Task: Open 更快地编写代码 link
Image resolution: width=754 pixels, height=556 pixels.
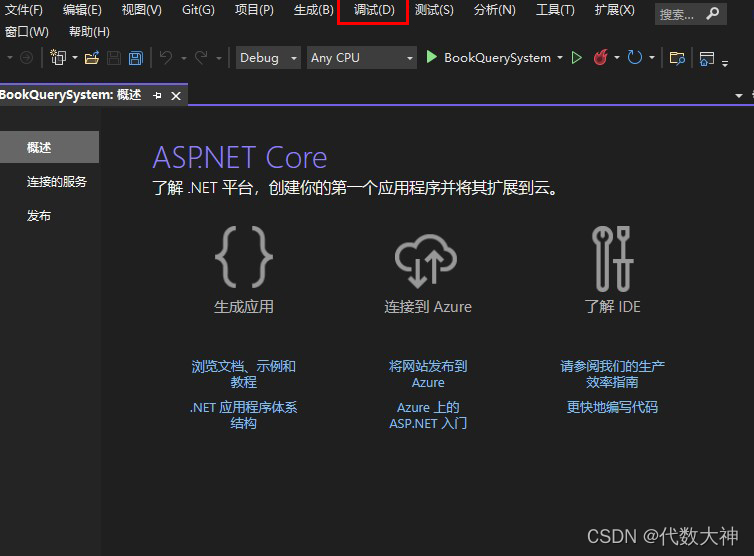Action: (612, 407)
